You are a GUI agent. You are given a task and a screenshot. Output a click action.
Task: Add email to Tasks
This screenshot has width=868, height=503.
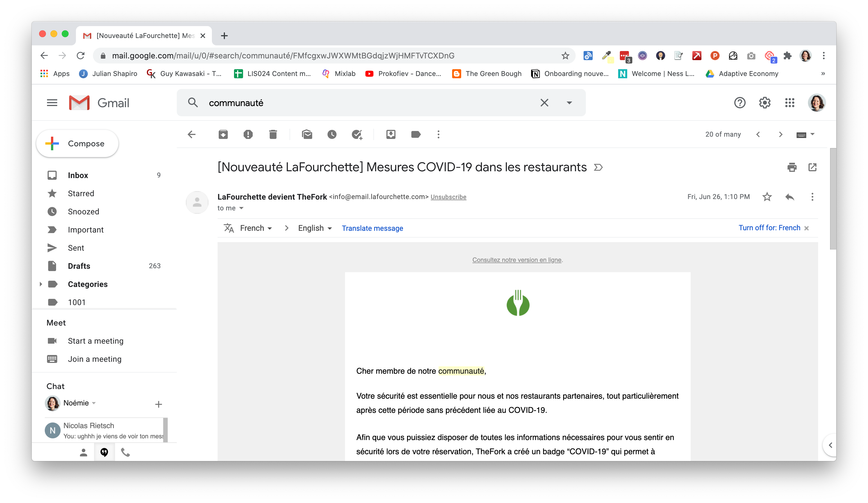click(357, 134)
